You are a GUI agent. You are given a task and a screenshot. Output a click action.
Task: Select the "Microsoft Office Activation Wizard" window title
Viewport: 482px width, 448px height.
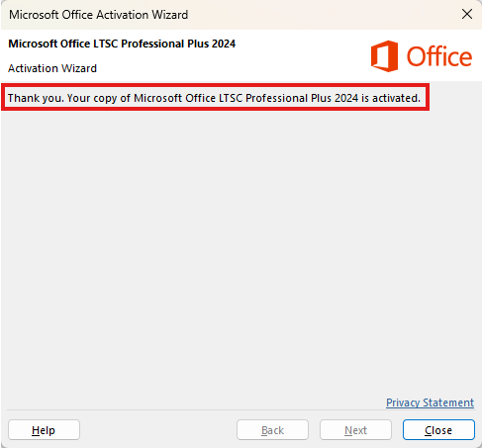tap(98, 15)
